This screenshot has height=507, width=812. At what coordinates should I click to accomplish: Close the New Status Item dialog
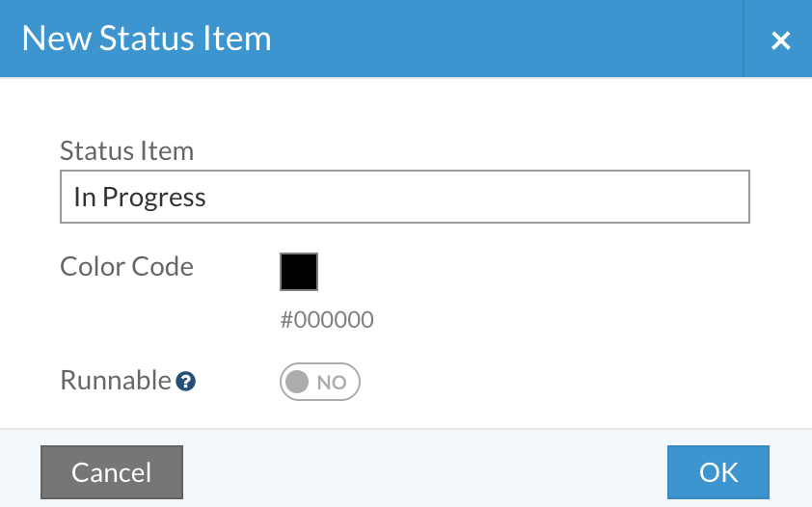[x=780, y=40]
